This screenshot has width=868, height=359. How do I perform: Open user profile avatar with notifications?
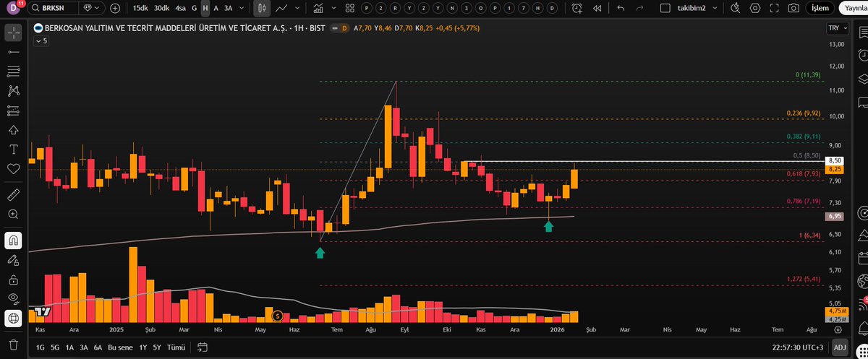pyautogui.click(x=14, y=8)
